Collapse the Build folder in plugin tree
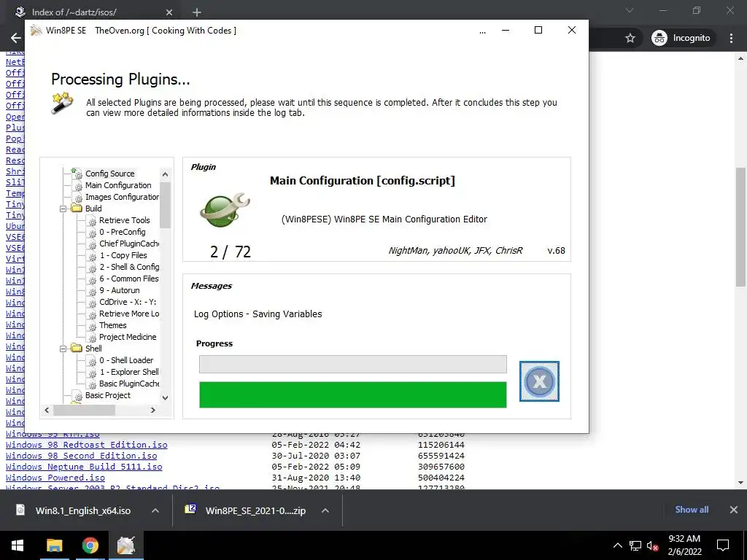 [x=63, y=209]
